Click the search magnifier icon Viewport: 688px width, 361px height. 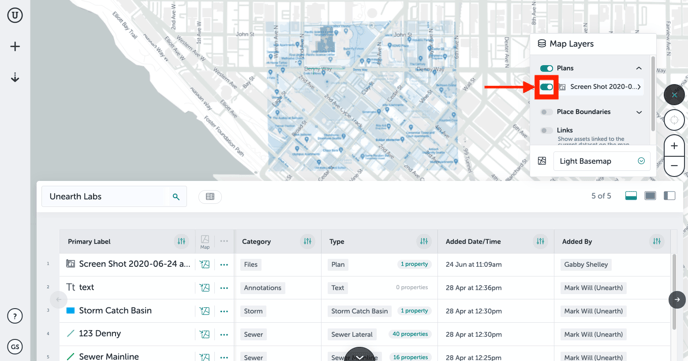[176, 197]
